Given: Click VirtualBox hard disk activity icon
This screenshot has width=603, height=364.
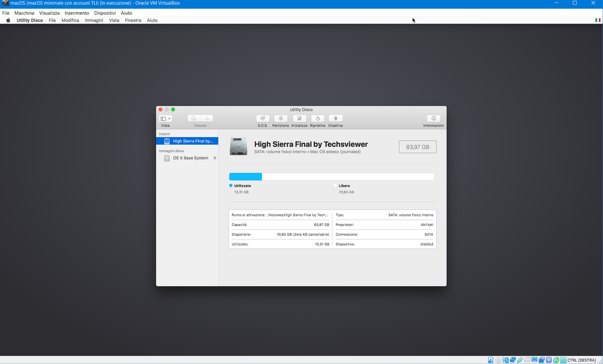Looking at the screenshot, I should pos(490,360).
